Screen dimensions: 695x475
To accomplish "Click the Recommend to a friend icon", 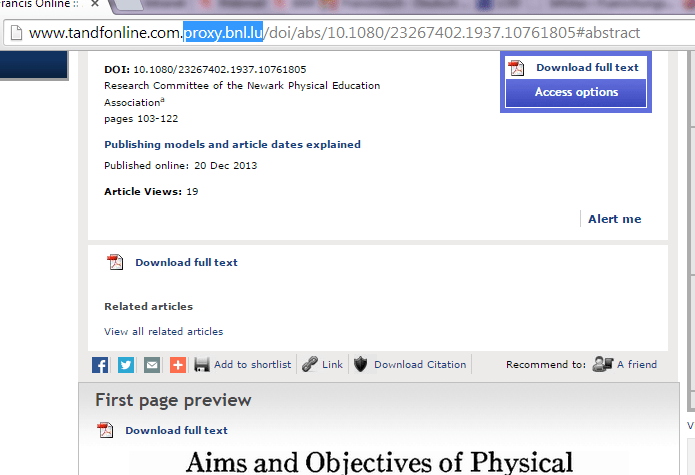I will 602,365.
